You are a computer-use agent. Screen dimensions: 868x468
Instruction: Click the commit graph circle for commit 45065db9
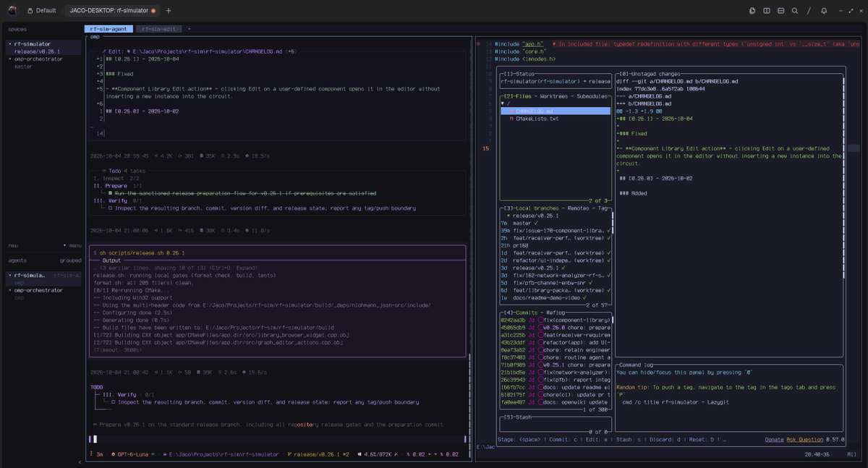click(x=541, y=327)
